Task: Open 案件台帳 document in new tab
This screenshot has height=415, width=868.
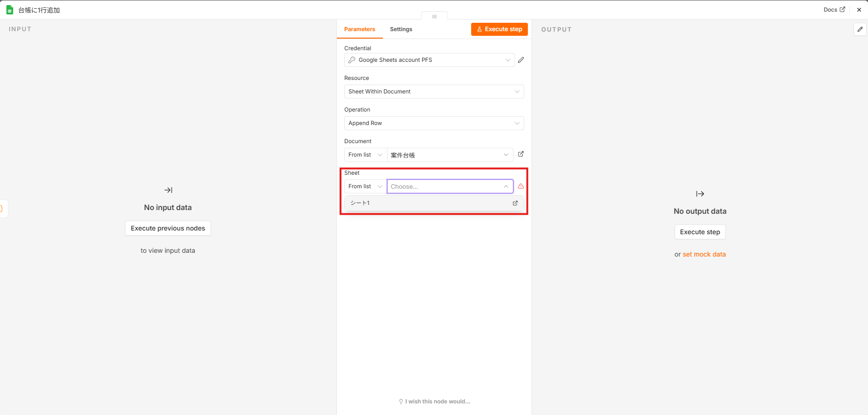Action: pyautogui.click(x=521, y=154)
